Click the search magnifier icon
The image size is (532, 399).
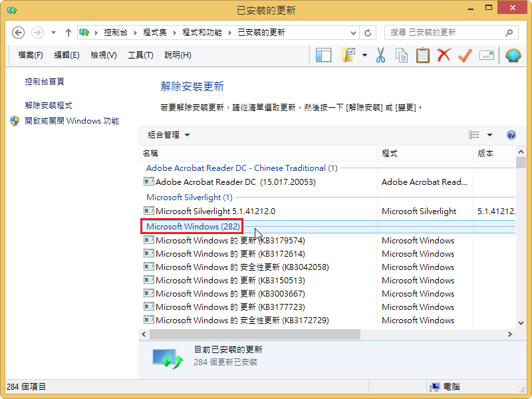tap(509, 33)
